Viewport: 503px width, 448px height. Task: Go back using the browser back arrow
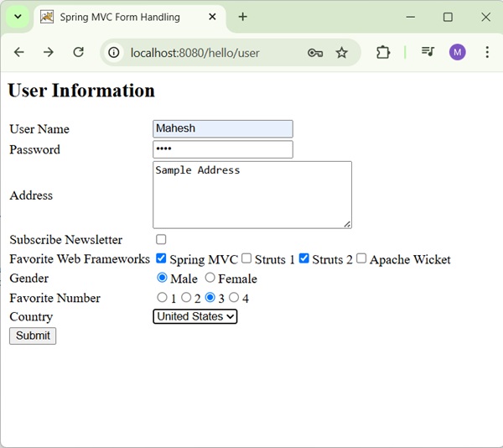[x=19, y=52]
